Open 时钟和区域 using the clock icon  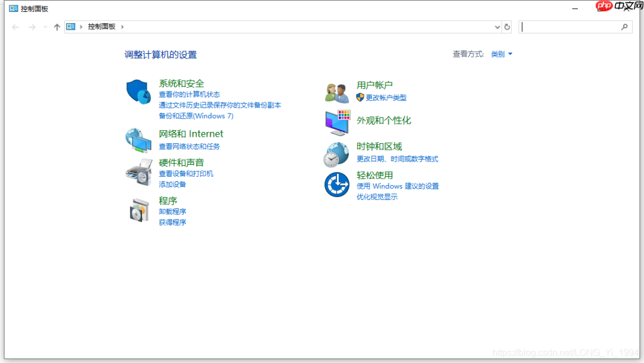pos(336,153)
